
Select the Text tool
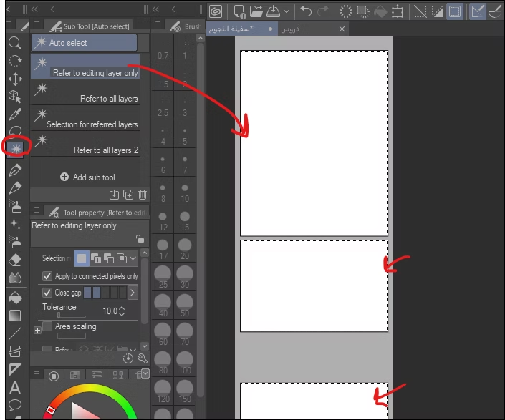pyautogui.click(x=15, y=387)
